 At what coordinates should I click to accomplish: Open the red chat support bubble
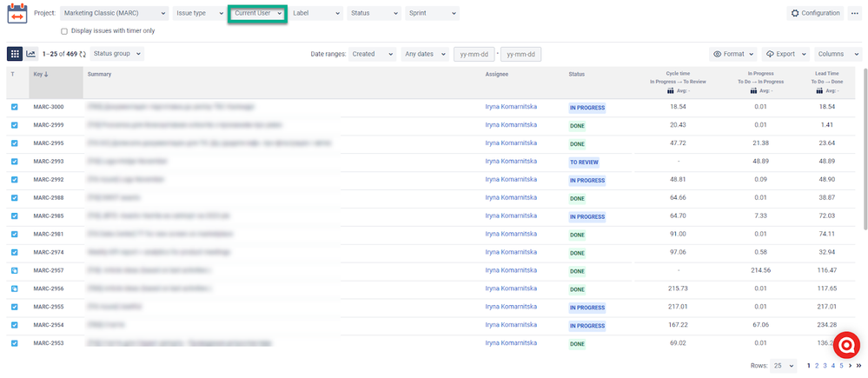coord(846,345)
